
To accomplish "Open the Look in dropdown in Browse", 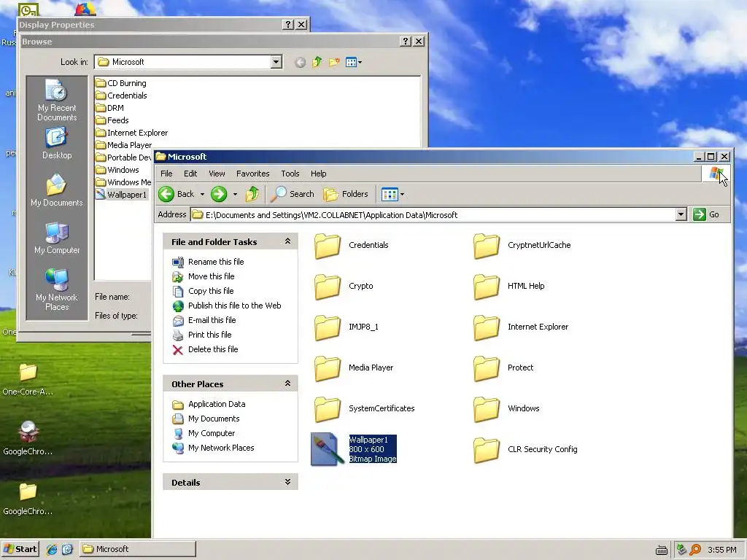I will pyautogui.click(x=276, y=62).
